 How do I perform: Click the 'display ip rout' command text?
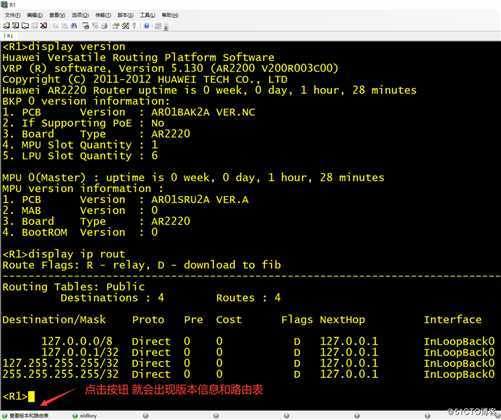[x=77, y=254]
